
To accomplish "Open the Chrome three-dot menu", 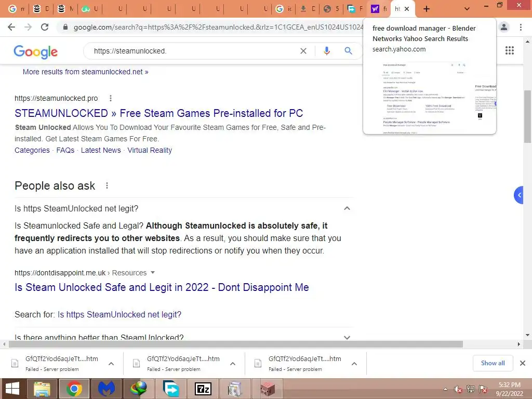I will pyautogui.click(x=521, y=27).
